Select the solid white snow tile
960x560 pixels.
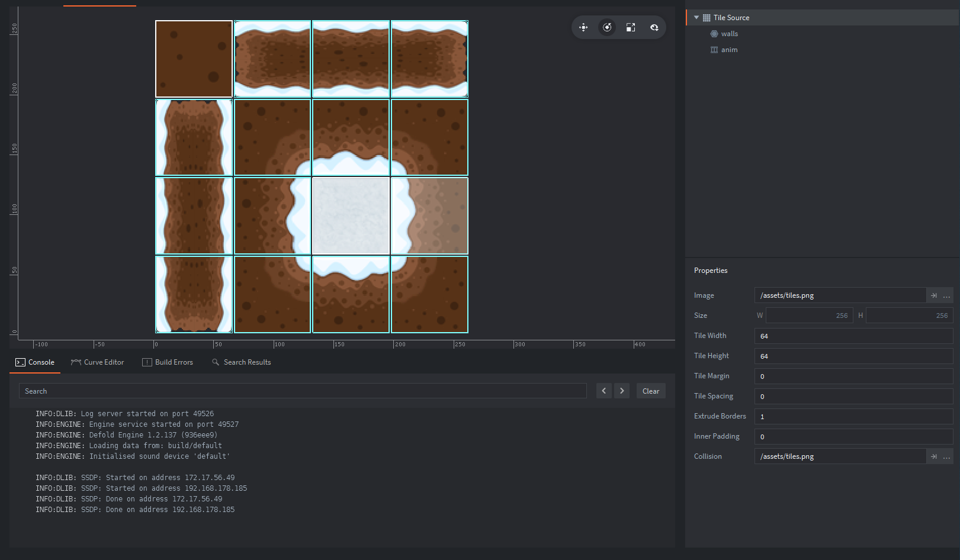(x=351, y=215)
